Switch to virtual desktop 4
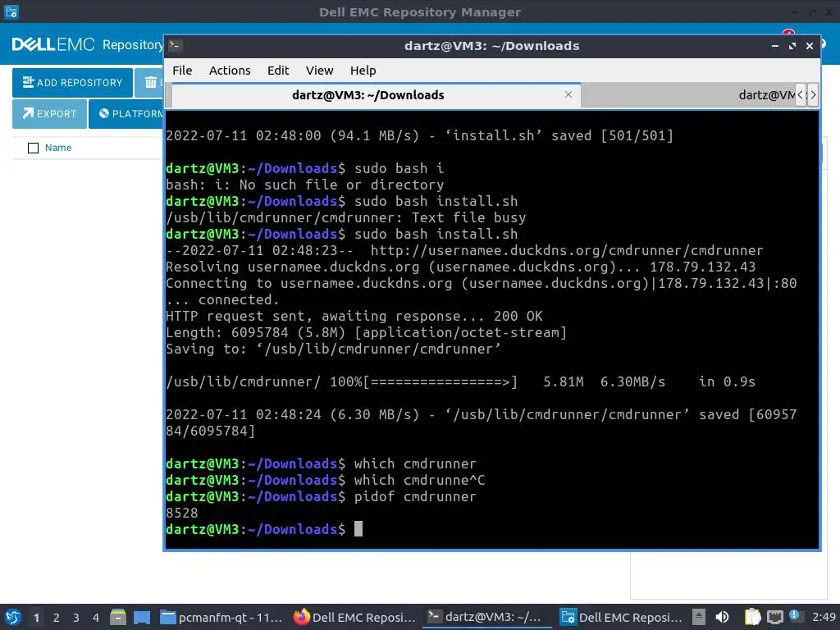840x630 pixels. [x=96, y=618]
